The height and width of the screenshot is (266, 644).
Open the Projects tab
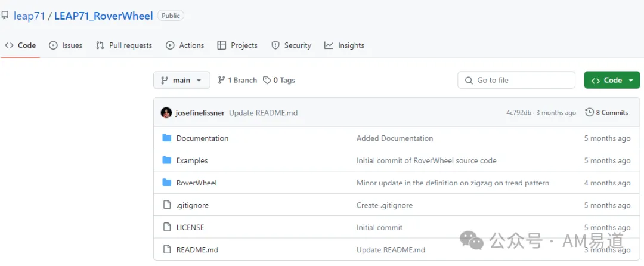pyautogui.click(x=237, y=45)
